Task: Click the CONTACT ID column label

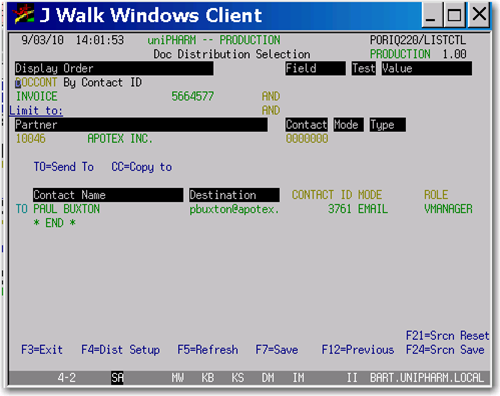Action: 322,195
